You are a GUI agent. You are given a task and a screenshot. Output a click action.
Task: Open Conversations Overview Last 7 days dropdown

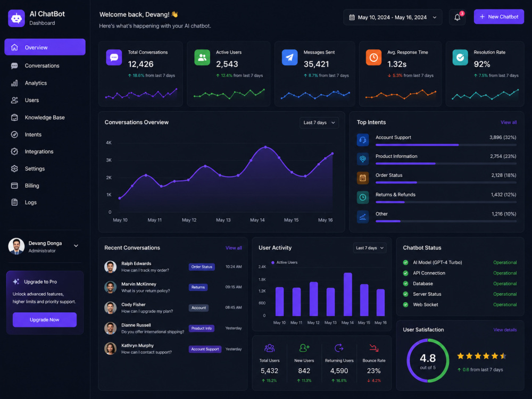319,122
